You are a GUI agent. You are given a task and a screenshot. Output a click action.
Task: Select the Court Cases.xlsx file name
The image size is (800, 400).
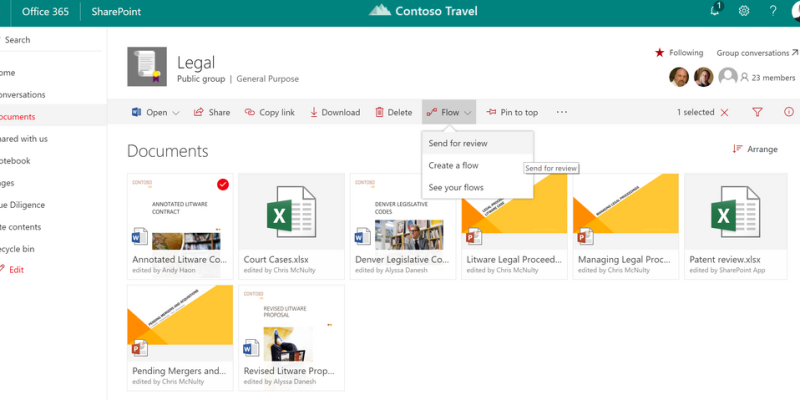coord(276,259)
